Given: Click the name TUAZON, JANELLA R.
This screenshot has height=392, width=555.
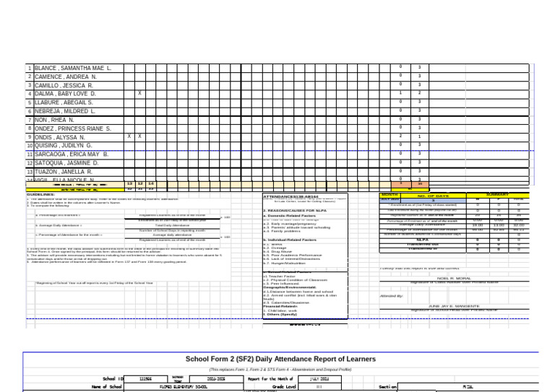Looking at the screenshot, I should point(64,172).
